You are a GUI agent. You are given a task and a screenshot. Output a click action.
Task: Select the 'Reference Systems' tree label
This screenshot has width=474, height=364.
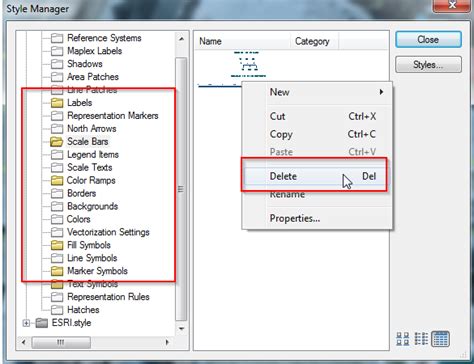104,38
